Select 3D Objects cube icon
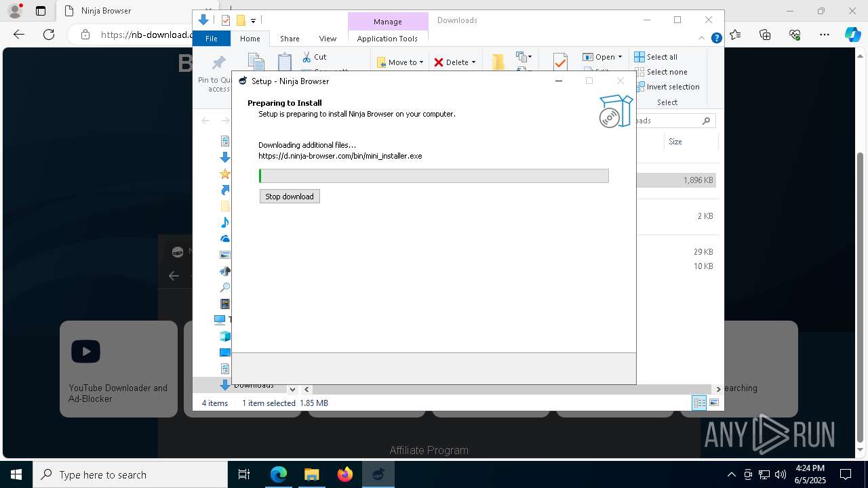Image resolution: width=868 pixels, height=488 pixels. 225,336
